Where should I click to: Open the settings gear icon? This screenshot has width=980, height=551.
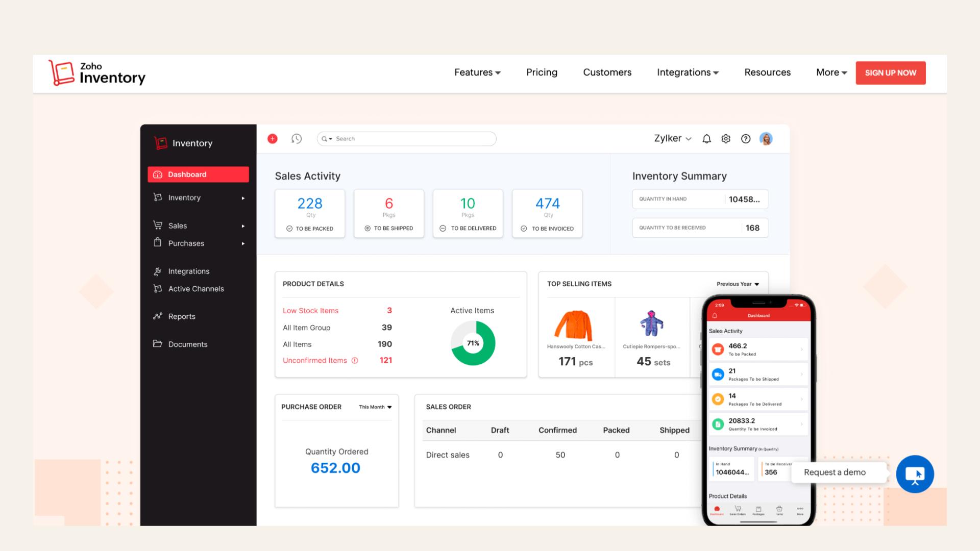726,139
